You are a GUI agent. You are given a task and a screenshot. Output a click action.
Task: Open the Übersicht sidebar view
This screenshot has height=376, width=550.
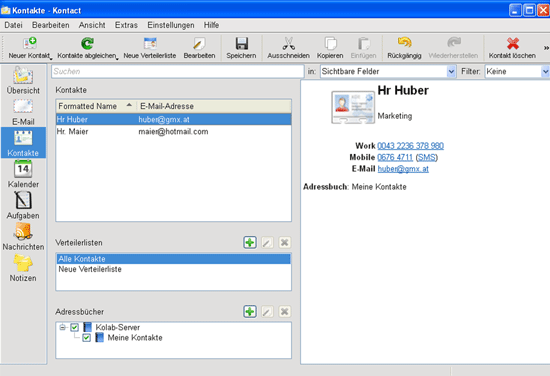(x=23, y=81)
